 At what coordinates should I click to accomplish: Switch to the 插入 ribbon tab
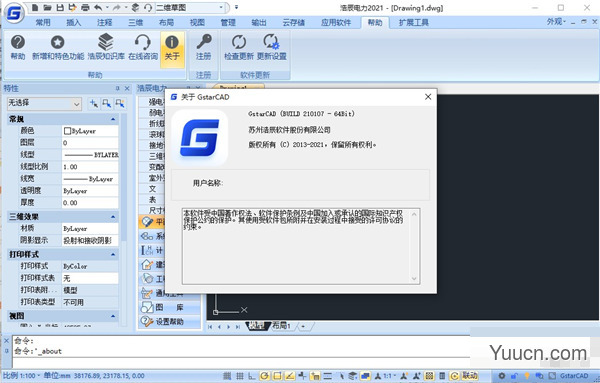click(x=73, y=23)
